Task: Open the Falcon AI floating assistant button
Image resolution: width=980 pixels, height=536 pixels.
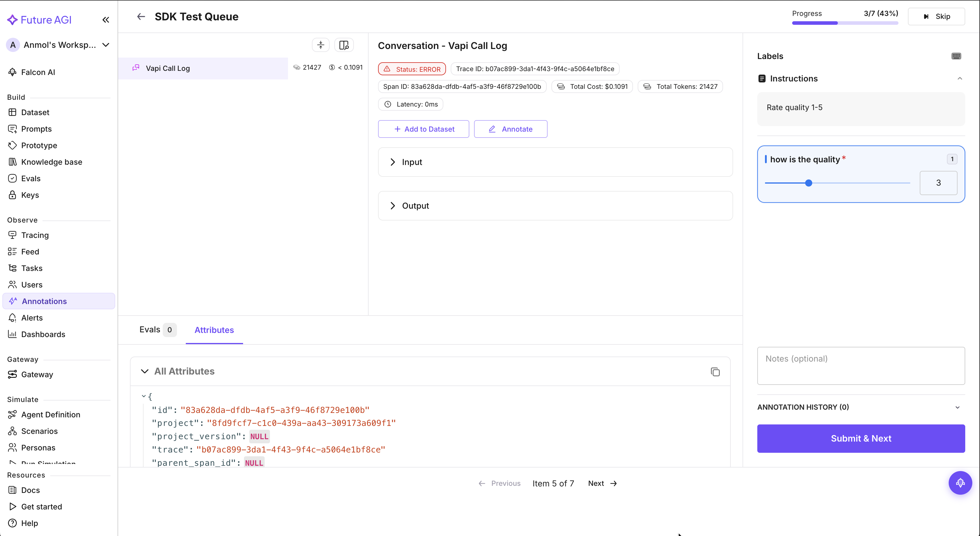Action: [960, 483]
